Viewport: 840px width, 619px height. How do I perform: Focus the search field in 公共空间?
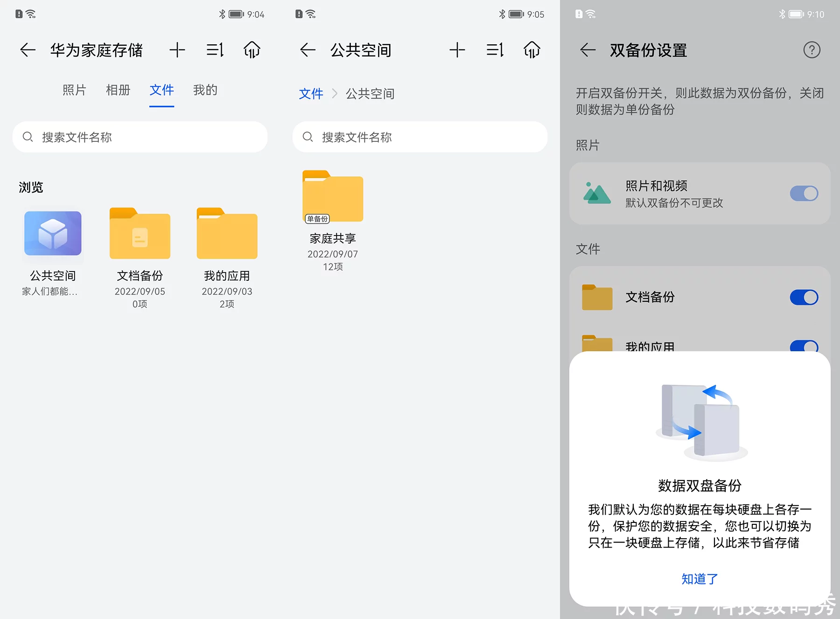point(420,137)
